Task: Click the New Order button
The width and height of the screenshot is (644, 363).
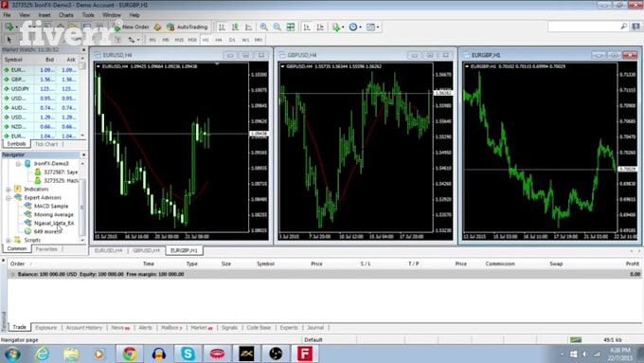Action: (132, 27)
